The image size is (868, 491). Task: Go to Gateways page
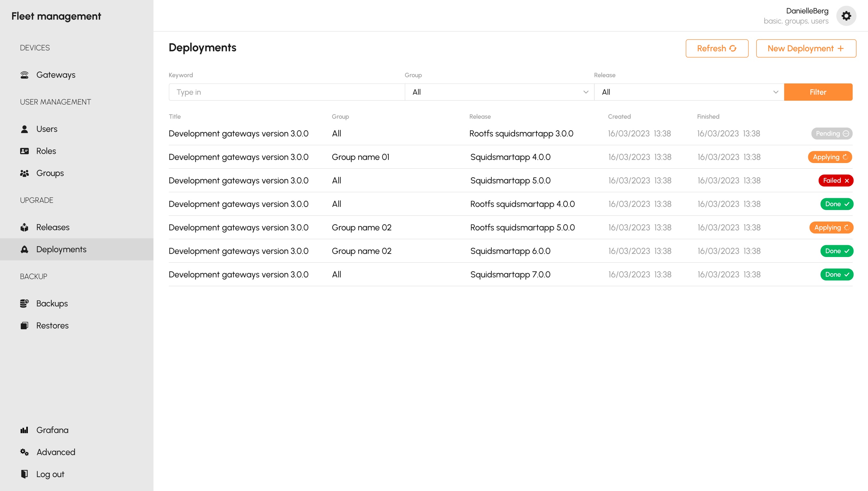pyautogui.click(x=56, y=75)
